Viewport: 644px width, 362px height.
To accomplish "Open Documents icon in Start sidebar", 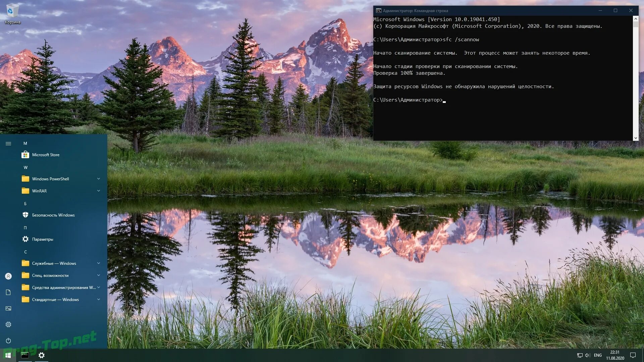I will [8, 292].
